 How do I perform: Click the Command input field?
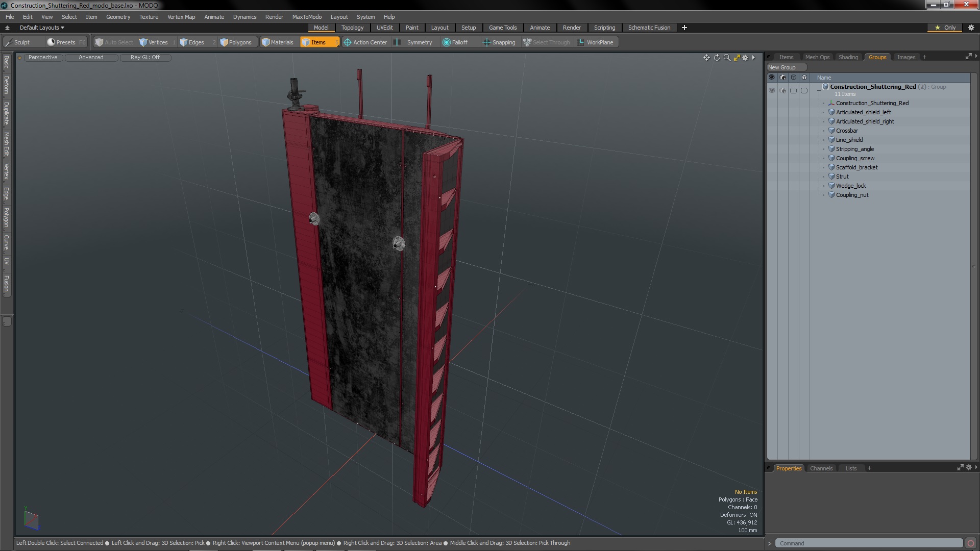(x=869, y=543)
